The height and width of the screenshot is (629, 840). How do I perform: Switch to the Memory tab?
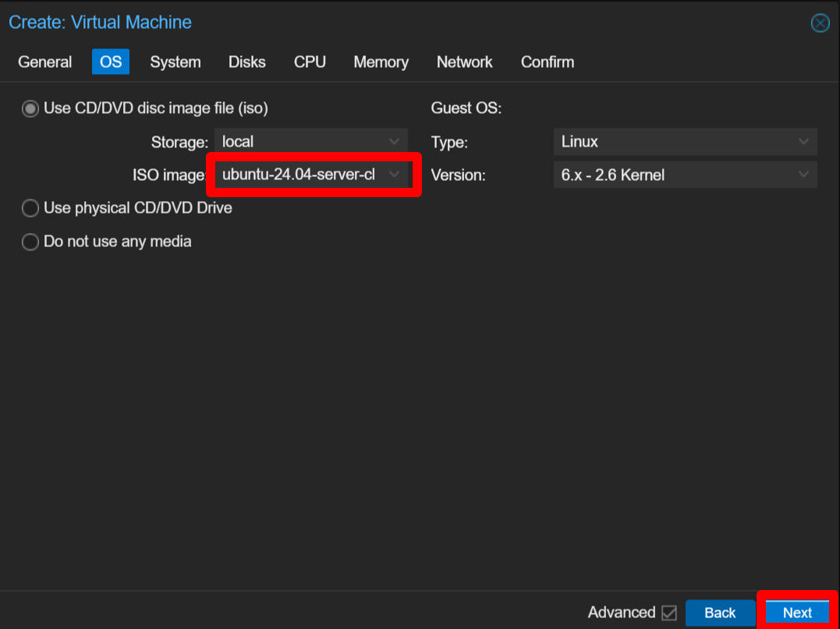click(x=381, y=62)
